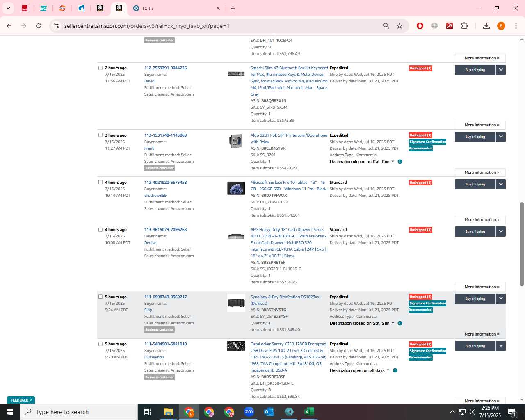Open Synology 8-Bay DiskStation product link

click(x=285, y=300)
